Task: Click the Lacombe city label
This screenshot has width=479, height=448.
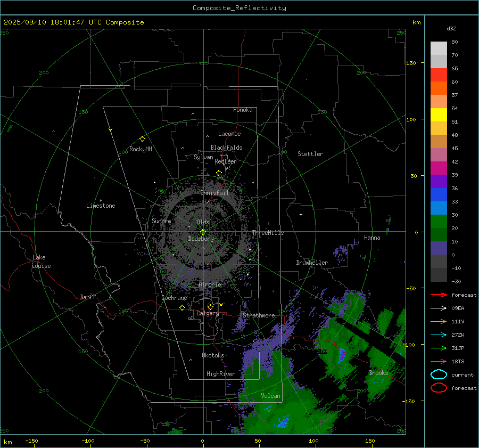Action: [229, 134]
